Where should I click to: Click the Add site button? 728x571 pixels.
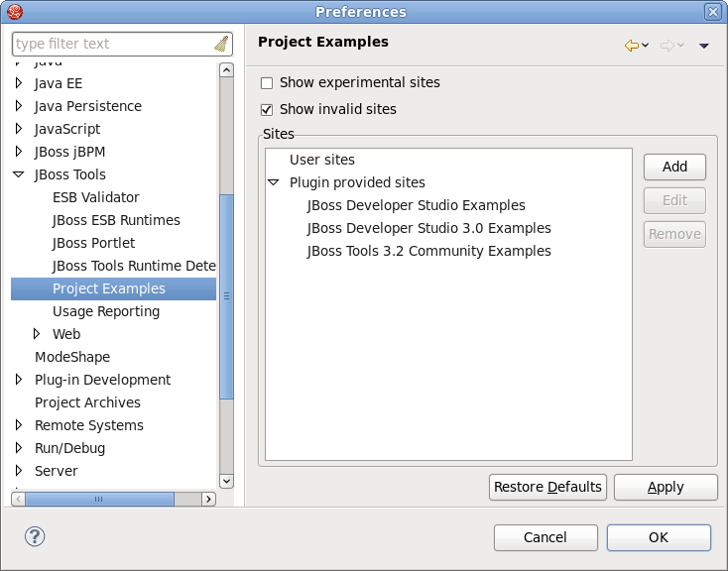click(x=674, y=167)
